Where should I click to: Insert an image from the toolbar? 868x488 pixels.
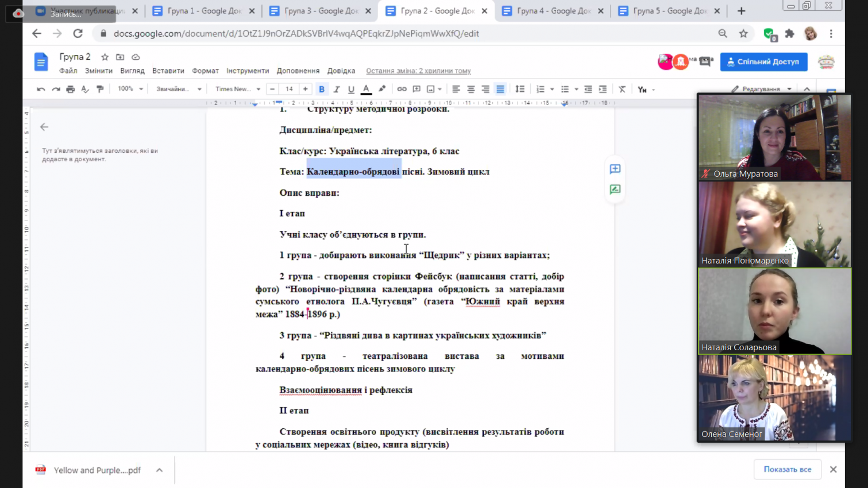(430, 90)
